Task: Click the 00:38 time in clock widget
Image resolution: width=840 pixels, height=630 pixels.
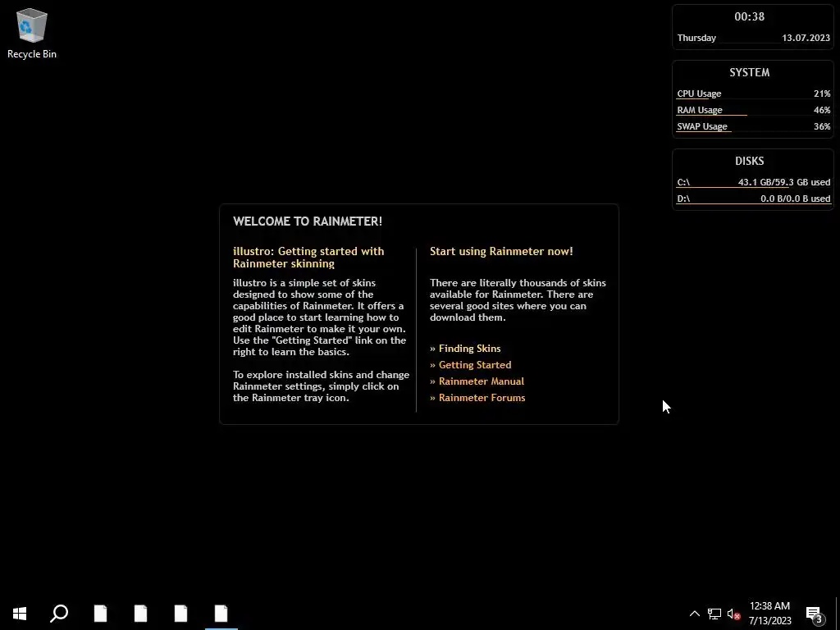Action: [749, 16]
